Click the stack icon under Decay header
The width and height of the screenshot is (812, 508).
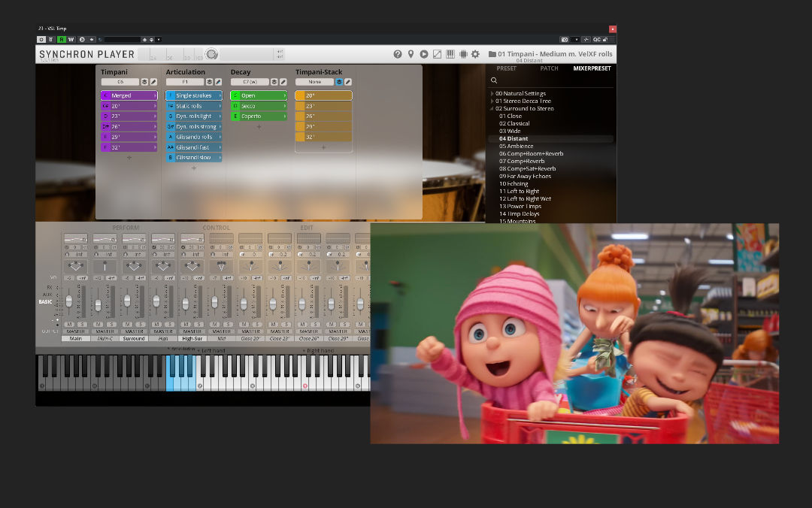[274, 82]
